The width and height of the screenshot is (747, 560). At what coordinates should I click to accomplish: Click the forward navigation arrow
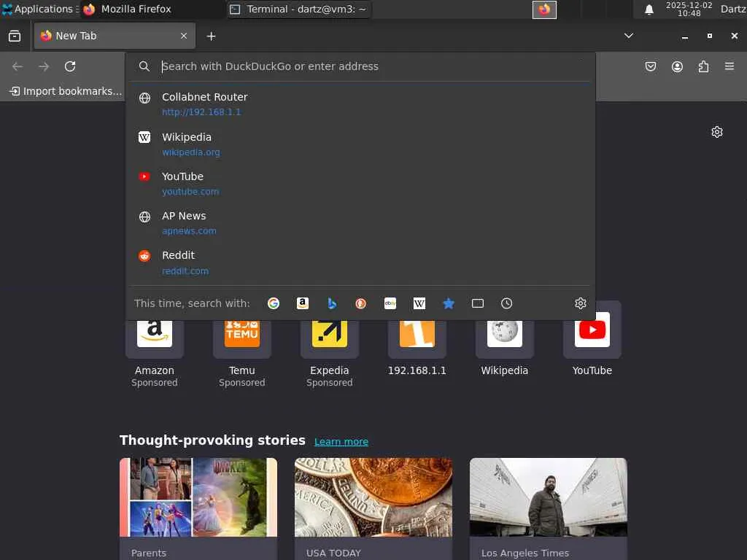coord(44,66)
